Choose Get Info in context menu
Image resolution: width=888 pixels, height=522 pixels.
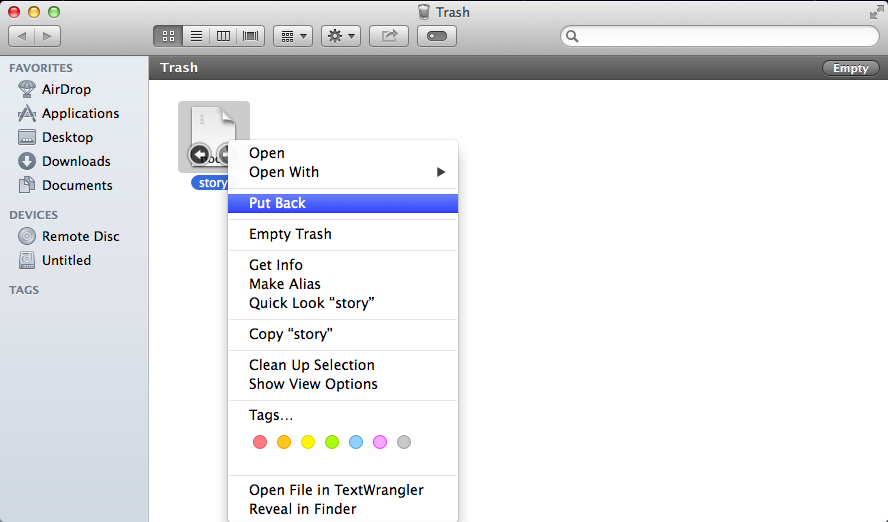[x=276, y=265]
